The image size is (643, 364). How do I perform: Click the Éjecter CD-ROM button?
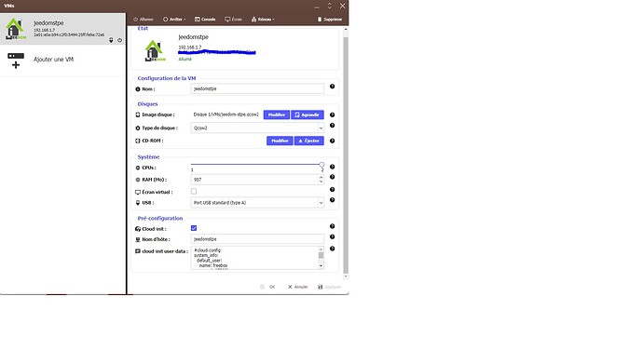[309, 141]
